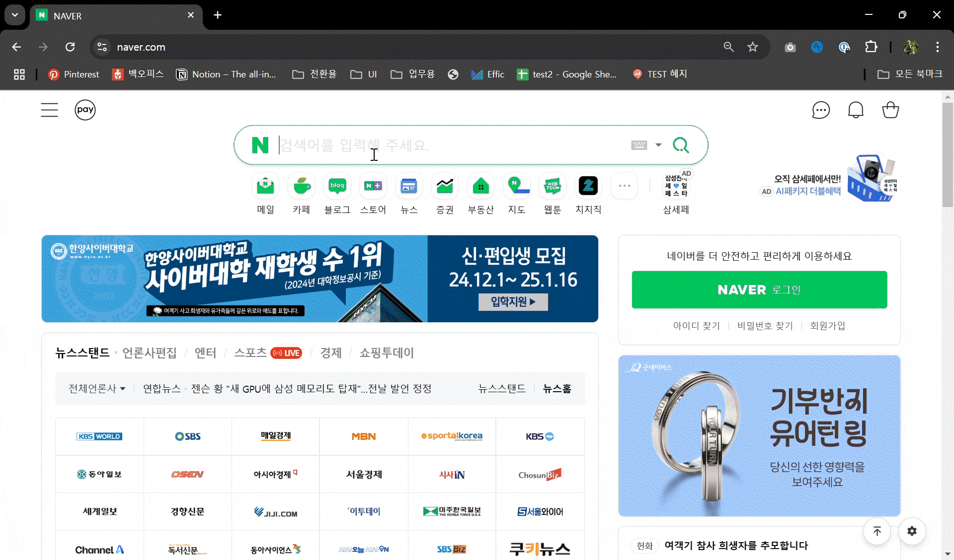Open the Naver Pay icon

pyautogui.click(x=85, y=110)
